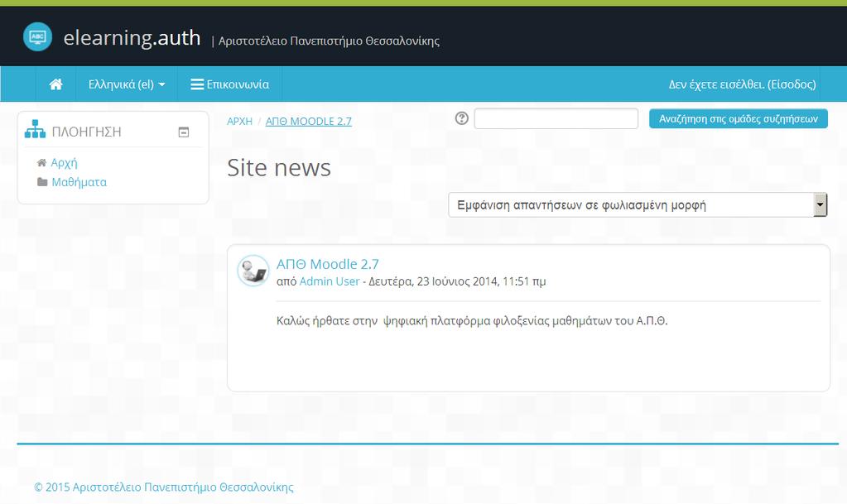Click the © 2015 Αριστοτέλειο Πανεπιστήμιο footer link
Screen dimensions: 847x504
[164, 487]
